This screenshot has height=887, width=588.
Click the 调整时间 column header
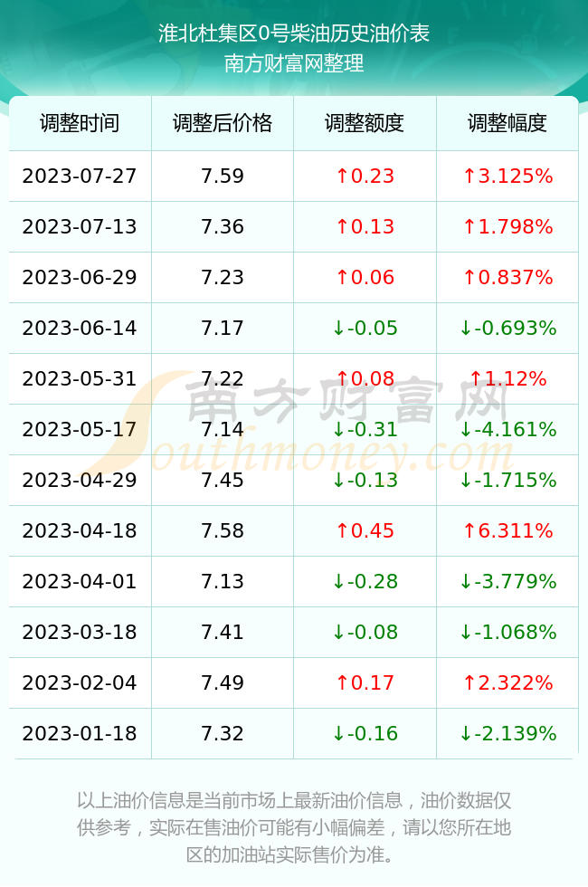coord(80,123)
